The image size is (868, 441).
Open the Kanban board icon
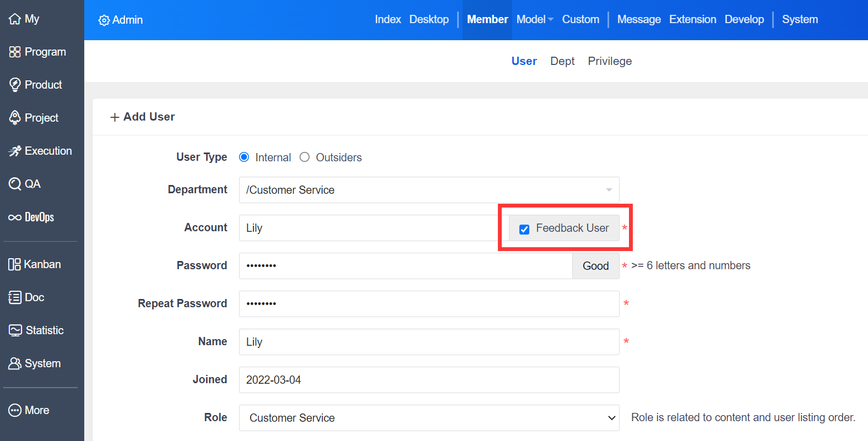point(15,264)
